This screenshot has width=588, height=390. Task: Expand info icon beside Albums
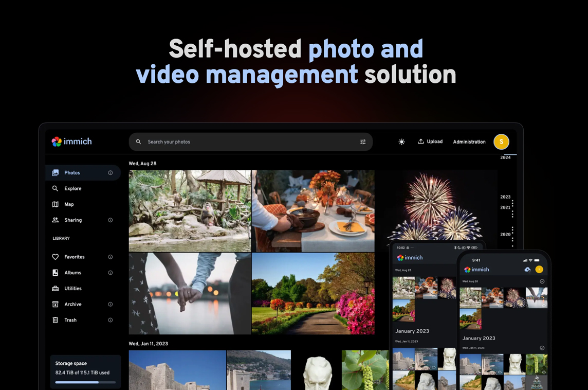coord(111,273)
